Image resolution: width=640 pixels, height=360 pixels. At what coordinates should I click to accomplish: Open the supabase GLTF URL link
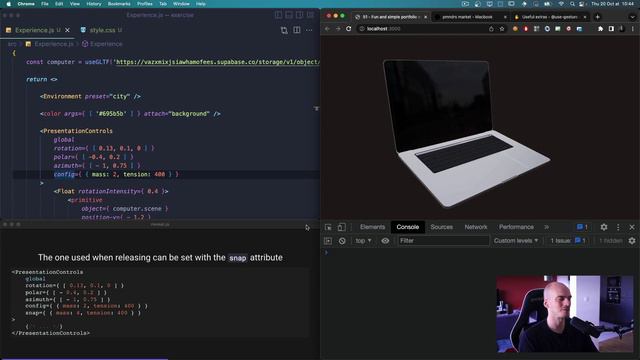217,62
